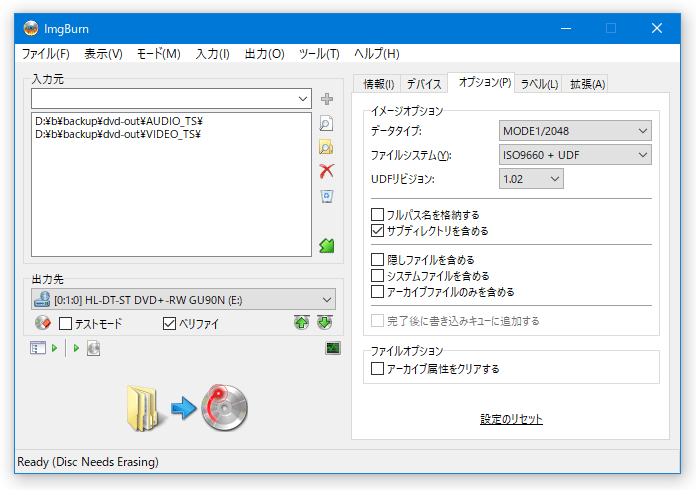Enable 隠しファイルを含める checkbox
This screenshot has width=696, height=490.
tap(377, 260)
